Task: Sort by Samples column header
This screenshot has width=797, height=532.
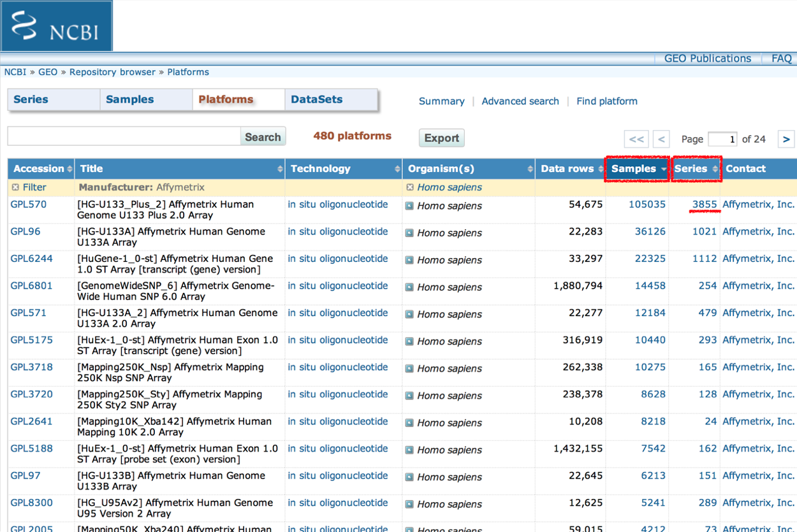Action: [638, 169]
